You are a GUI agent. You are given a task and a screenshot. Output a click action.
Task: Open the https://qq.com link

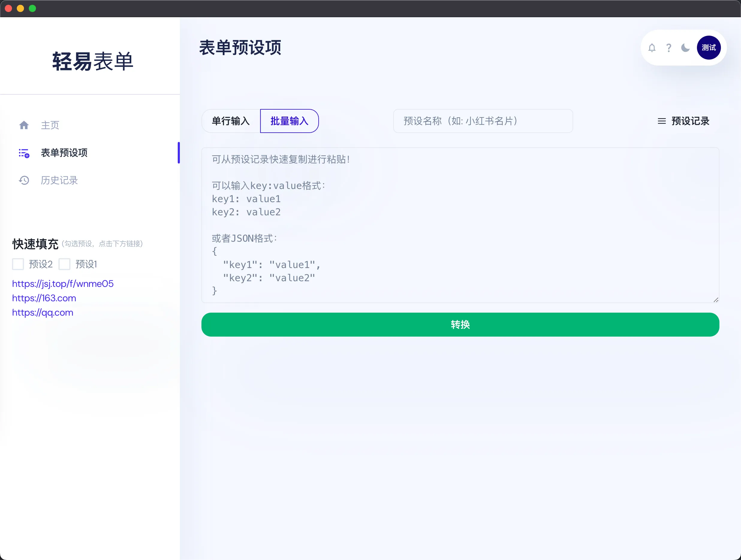coord(43,312)
